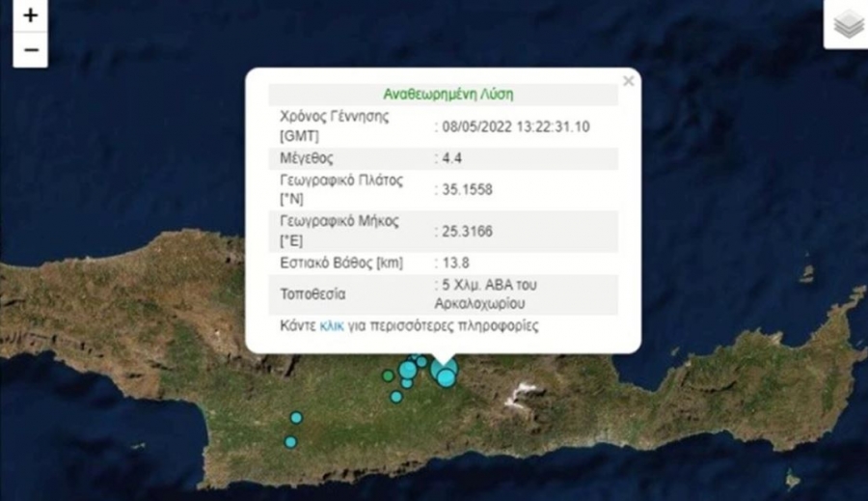Open the map layers selector
Viewport: 868px width, 501px height.
(x=848, y=26)
